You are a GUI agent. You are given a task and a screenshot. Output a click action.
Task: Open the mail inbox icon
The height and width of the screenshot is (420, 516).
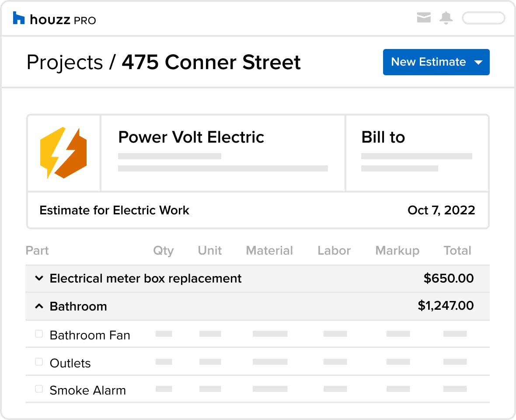[424, 17]
